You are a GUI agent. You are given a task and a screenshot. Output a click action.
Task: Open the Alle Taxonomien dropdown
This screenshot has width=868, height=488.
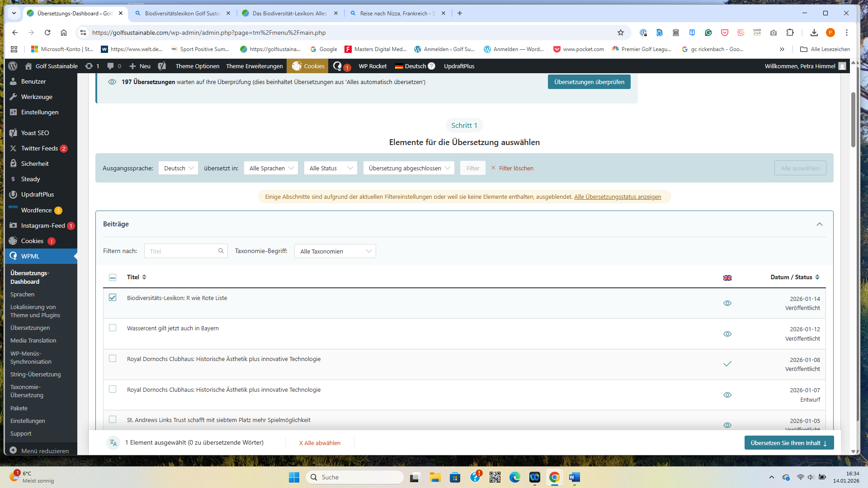pyautogui.click(x=335, y=251)
